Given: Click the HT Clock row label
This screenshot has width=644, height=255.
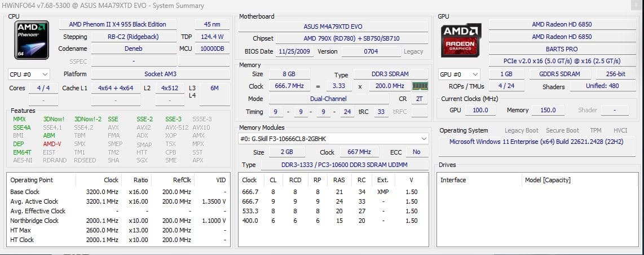Looking at the screenshot, I should (x=22, y=239).
